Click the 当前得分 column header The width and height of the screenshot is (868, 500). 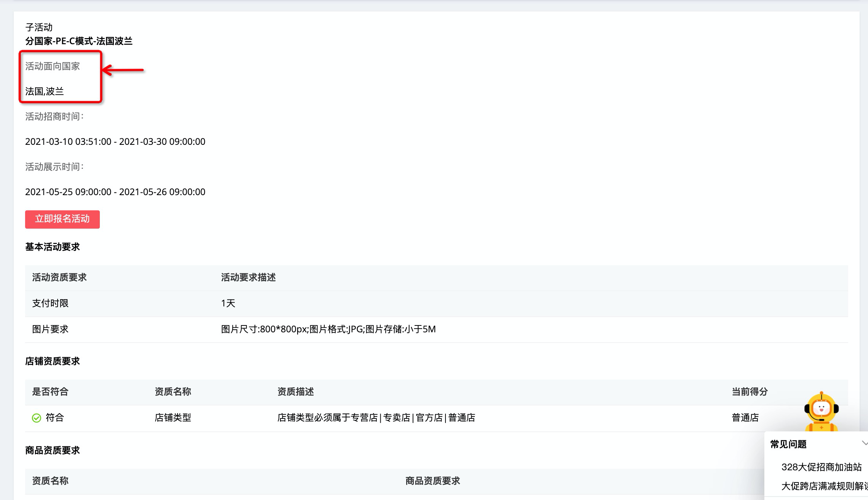click(x=750, y=392)
